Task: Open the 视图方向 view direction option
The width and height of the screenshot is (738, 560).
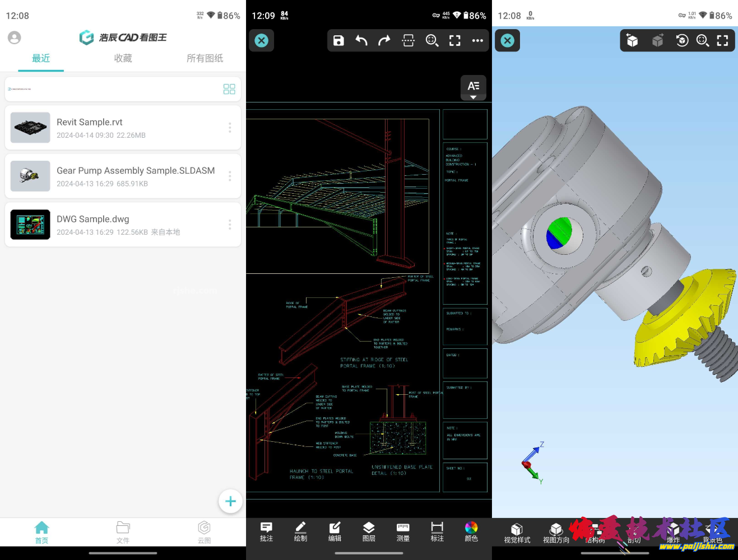Action: [556, 533]
